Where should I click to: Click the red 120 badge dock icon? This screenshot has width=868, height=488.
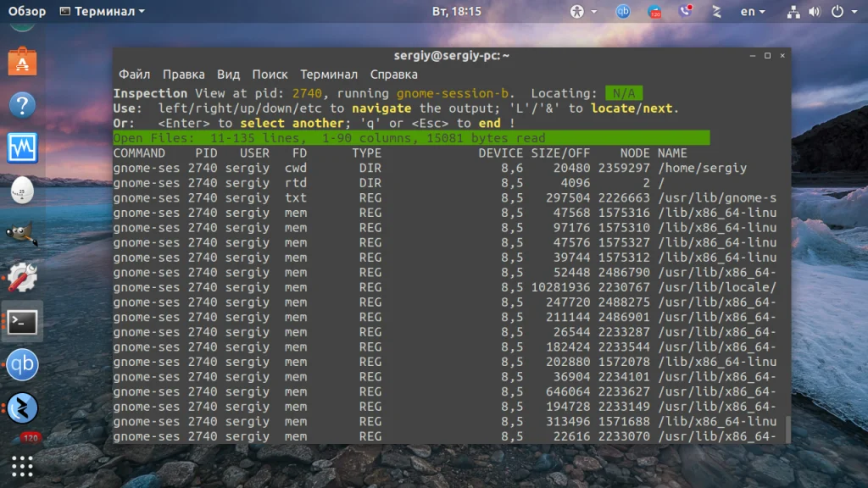tap(30, 438)
